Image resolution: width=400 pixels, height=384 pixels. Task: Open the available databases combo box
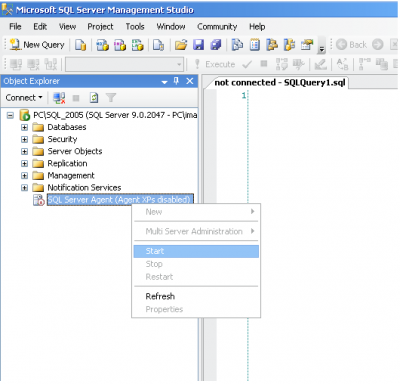[x=124, y=64]
